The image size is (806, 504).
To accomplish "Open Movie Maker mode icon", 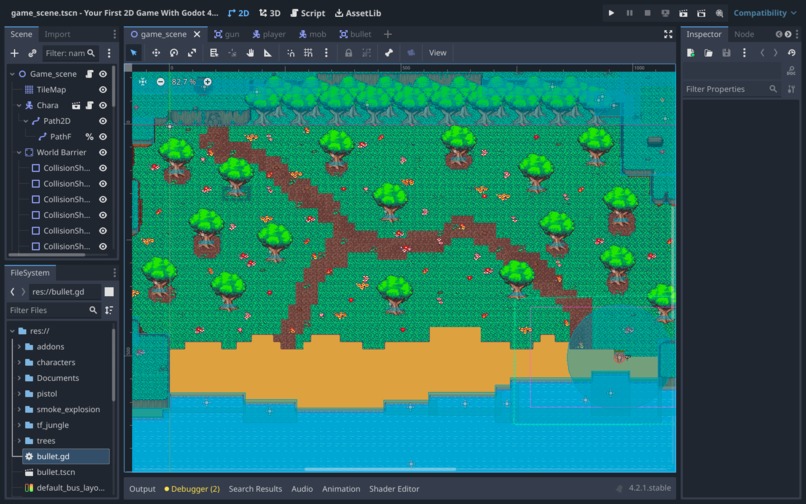I will pos(719,13).
